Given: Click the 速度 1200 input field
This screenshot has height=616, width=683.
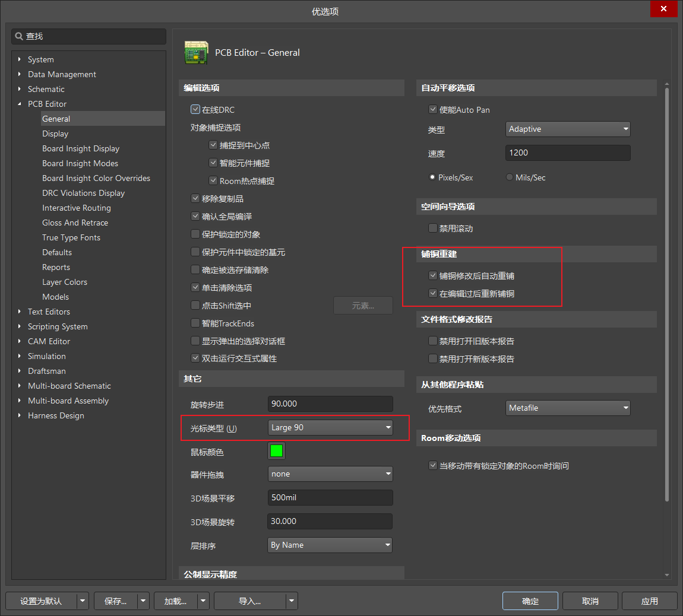Looking at the screenshot, I should (x=568, y=153).
